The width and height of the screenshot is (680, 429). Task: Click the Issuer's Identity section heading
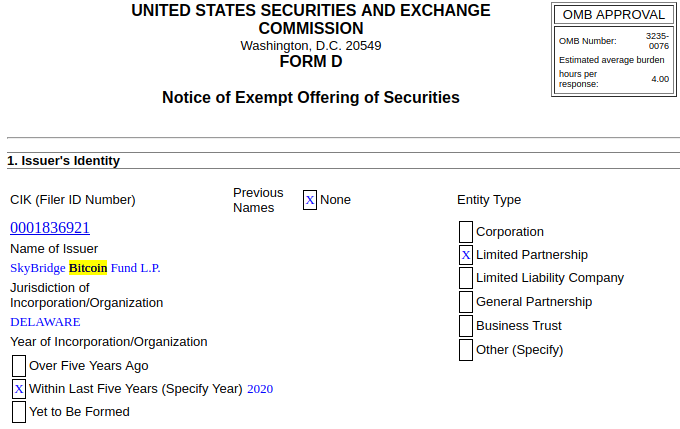tap(63, 160)
